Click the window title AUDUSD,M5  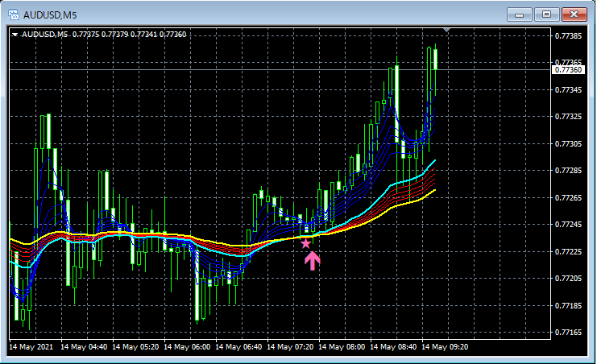pyautogui.click(x=50, y=15)
